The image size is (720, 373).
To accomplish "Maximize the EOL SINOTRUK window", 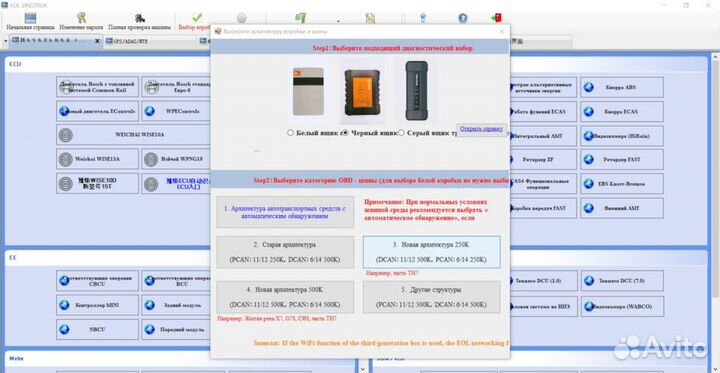I will [686, 5].
